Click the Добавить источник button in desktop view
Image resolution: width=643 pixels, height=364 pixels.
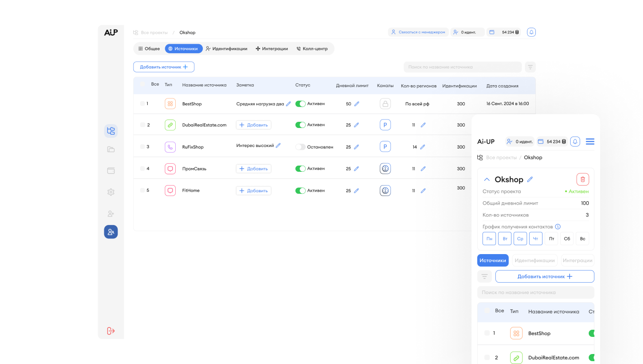164,67
